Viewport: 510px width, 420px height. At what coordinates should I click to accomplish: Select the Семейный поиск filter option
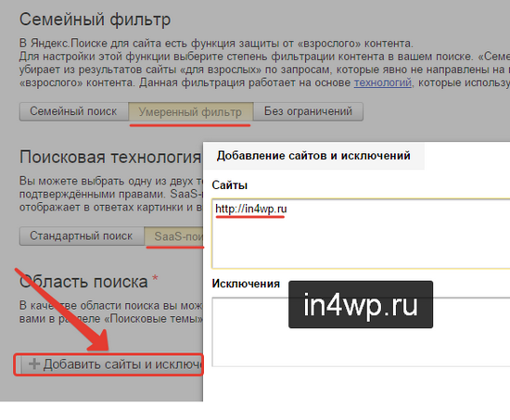click(x=74, y=111)
